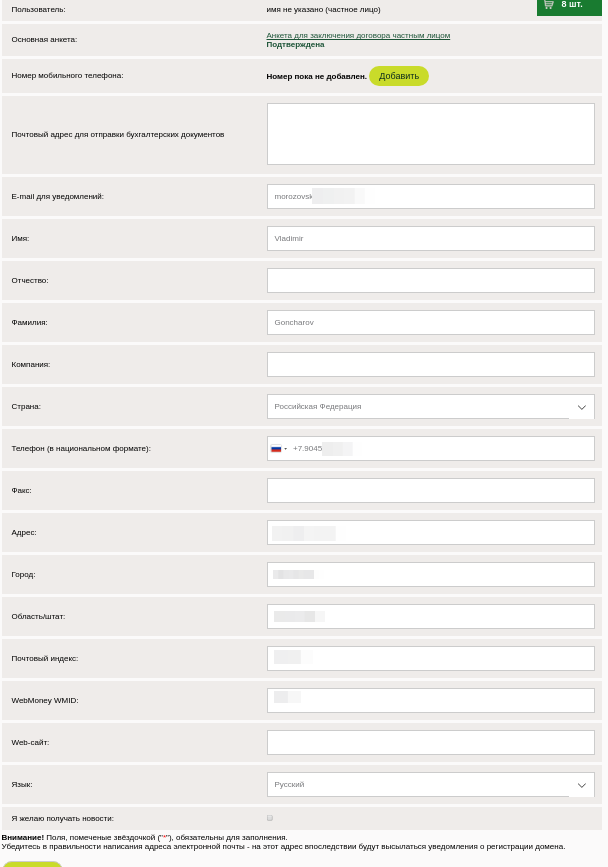The height and width of the screenshot is (867, 608).
Task: Click the Факс input field
Action: click(430, 490)
